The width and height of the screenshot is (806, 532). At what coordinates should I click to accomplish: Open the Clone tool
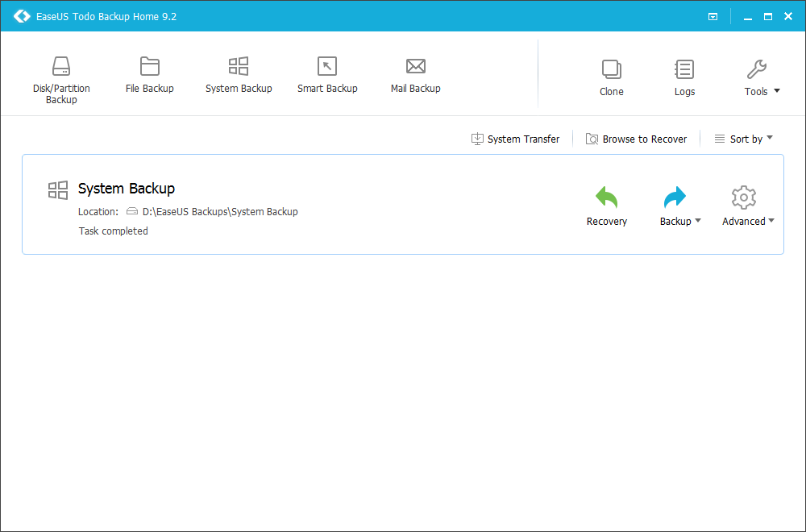[x=611, y=77]
